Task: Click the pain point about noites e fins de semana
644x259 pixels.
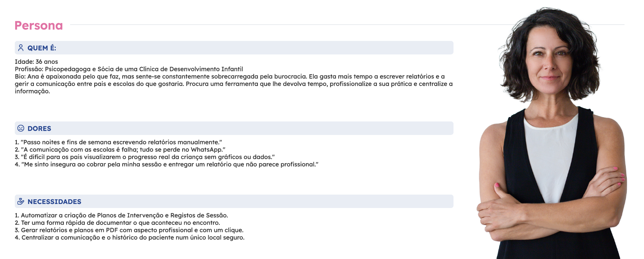Action: point(118,142)
